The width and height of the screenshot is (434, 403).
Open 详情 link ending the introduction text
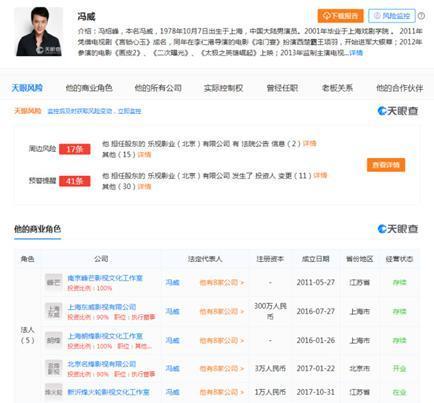356,53
